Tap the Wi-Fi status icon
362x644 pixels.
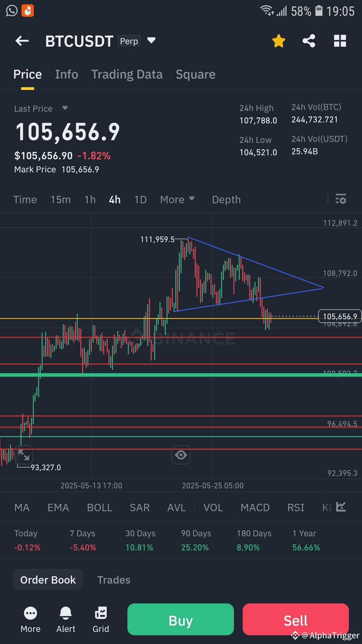pos(267,11)
